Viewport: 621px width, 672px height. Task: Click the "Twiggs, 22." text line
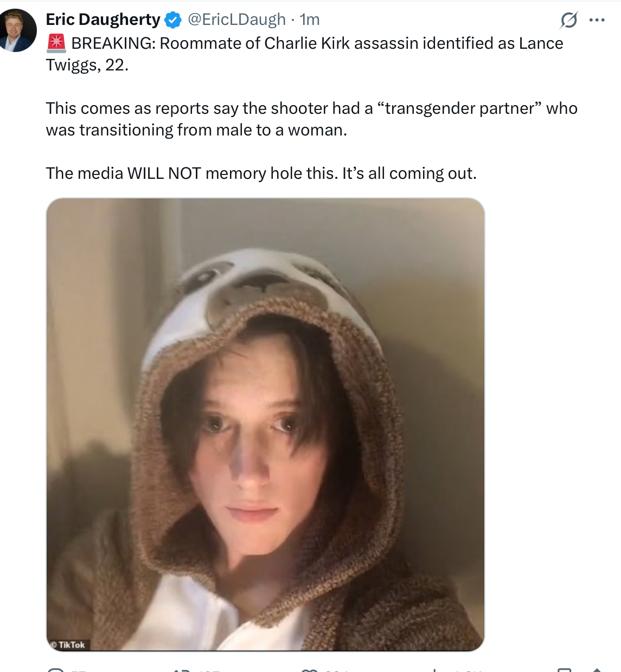tap(87, 65)
